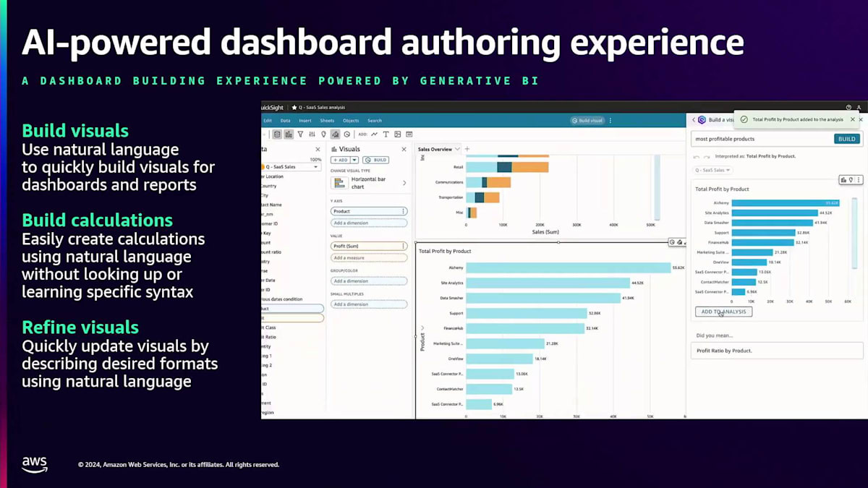Click the blue BUILD button
The image size is (868, 488).
pos(847,139)
